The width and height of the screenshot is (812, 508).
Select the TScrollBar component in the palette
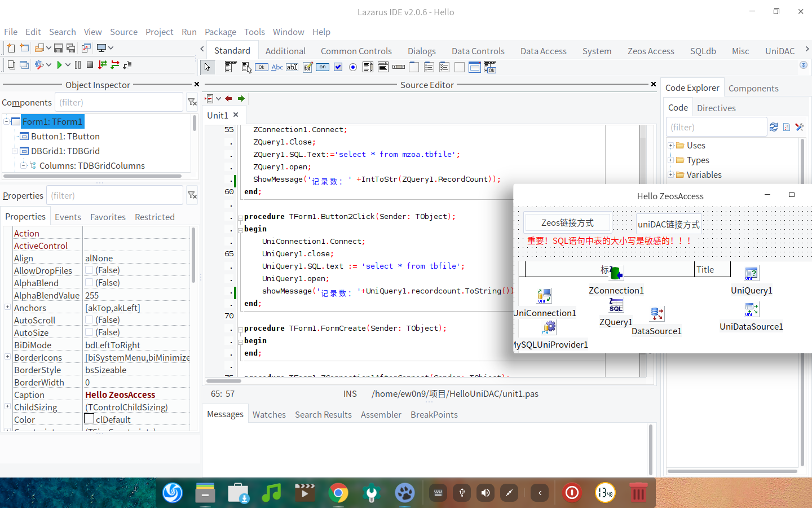click(399, 67)
